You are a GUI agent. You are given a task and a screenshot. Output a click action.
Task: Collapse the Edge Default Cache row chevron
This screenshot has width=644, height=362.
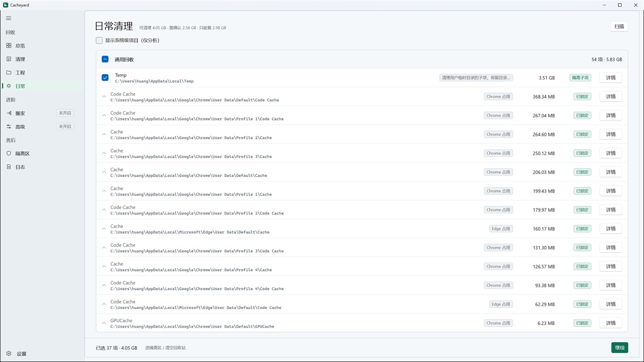(104, 229)
